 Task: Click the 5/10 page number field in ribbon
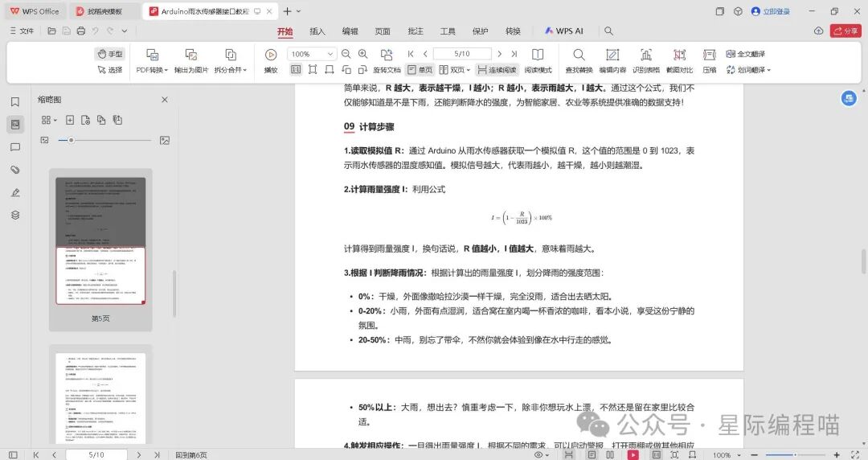pyautogui.click(x=462, y=54)
